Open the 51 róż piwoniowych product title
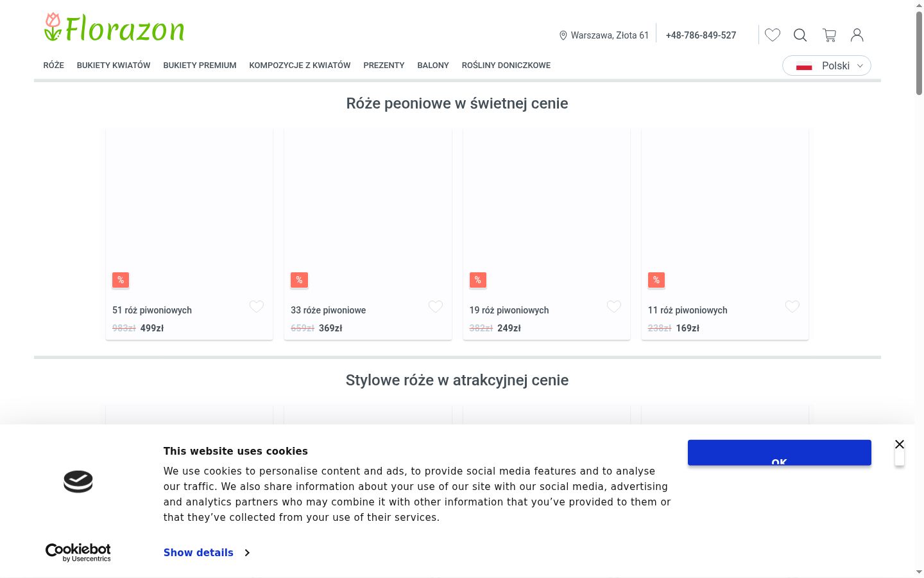Screen dimensions: 924x578 152,310
